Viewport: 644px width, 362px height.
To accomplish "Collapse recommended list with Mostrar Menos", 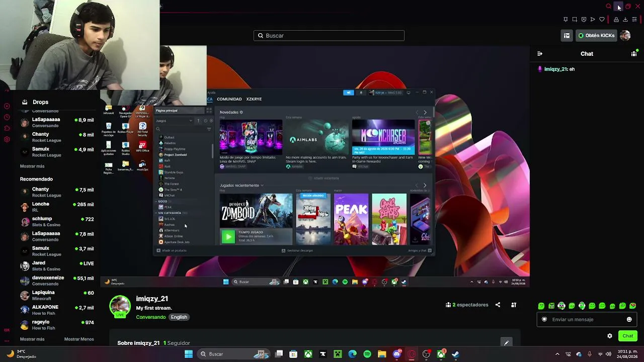I will (79, 339).
